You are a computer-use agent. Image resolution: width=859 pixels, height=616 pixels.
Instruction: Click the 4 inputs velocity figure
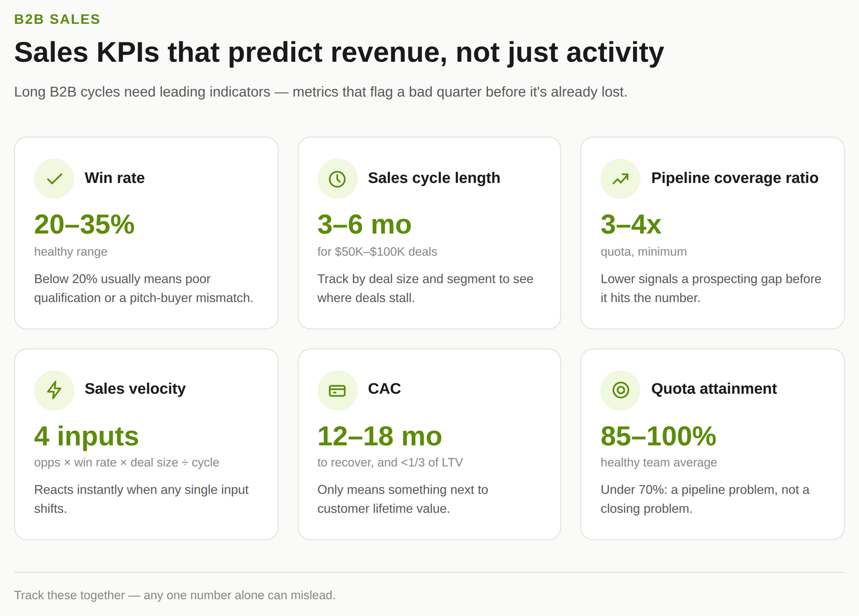coord(86,436)
